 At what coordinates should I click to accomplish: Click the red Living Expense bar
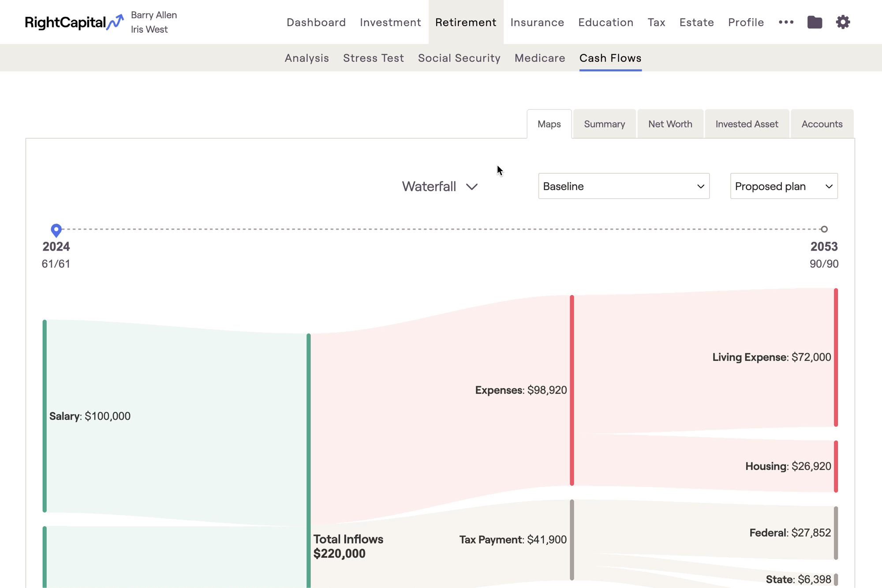pos(835,357)
